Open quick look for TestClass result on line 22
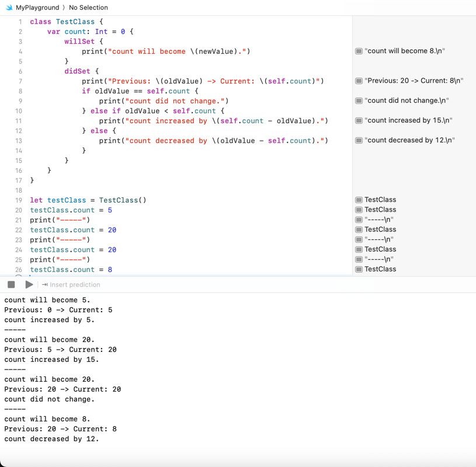 [x=359, y=229]
